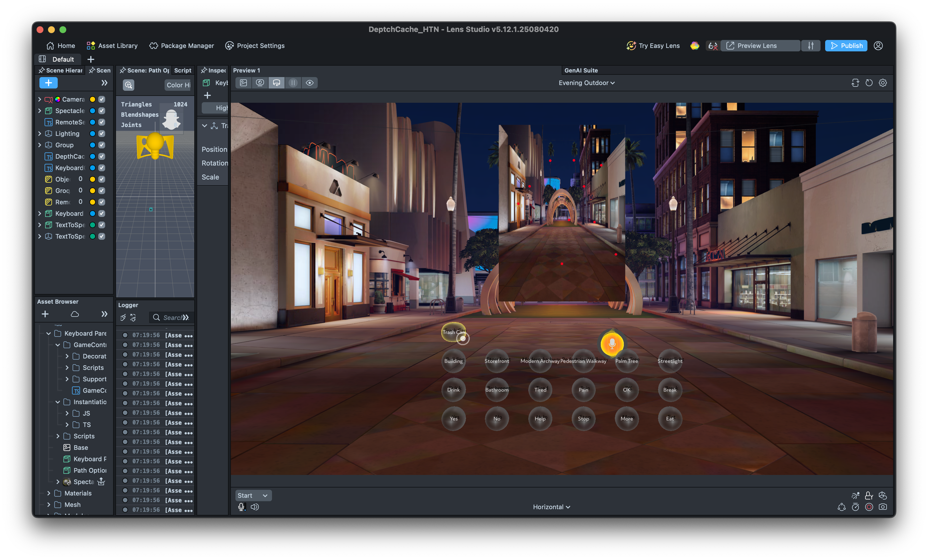The width and height of the screenshot is (928, 560).
Task: Disable the DepthCache script checkbox
Action: (102, 156)
